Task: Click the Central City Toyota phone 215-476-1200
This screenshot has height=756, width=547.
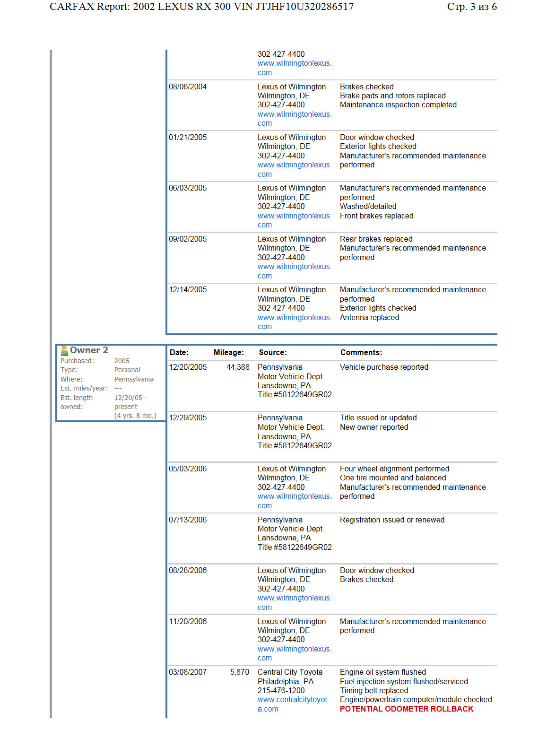Action: point(281,691)
